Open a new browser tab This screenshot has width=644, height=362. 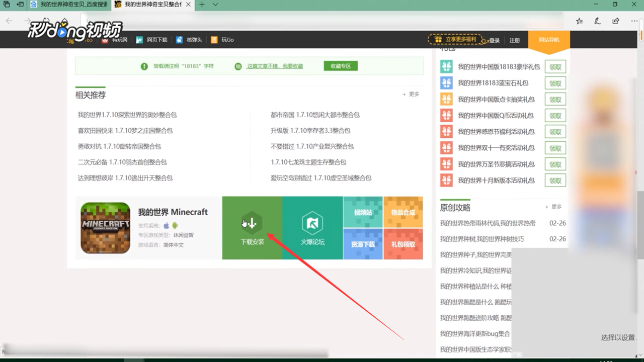[x=202, y=5]
